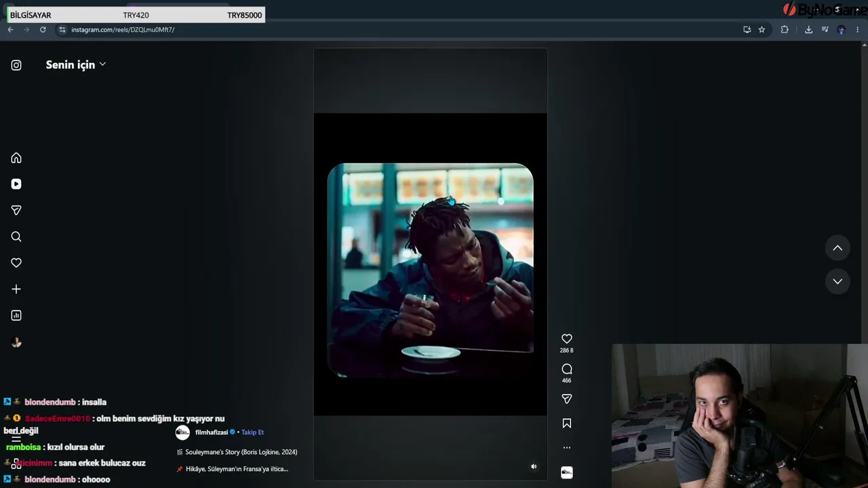Open the reel's audio thumbnail
The height and width of the screenshot is (488, 868).
pos(567,472)
